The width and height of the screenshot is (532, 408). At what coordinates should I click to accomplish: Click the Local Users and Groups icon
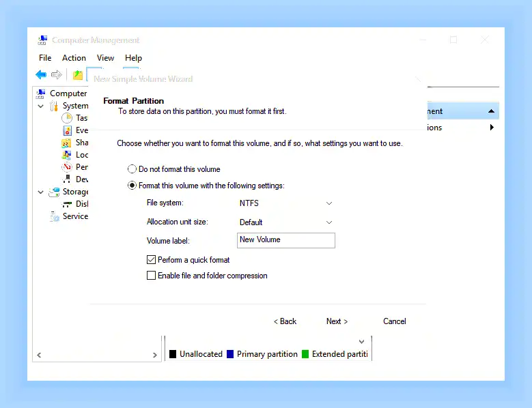66,155
